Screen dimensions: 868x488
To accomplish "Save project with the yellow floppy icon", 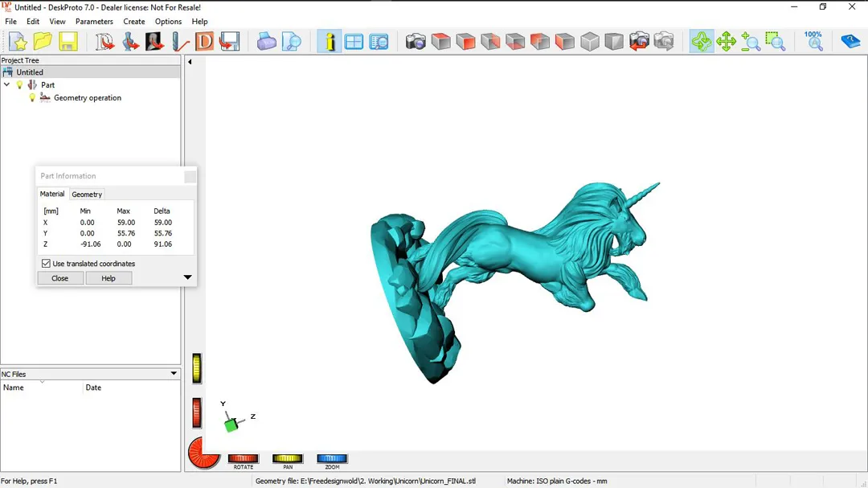I will tap(68, 42).
